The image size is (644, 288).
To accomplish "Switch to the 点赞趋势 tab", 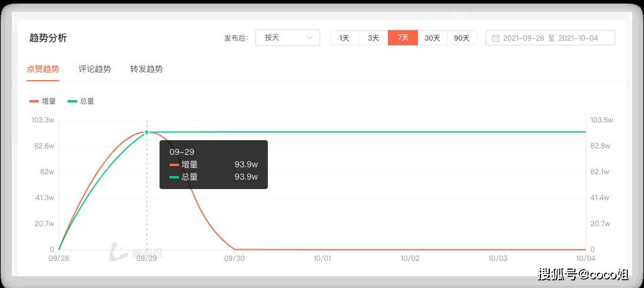I will click(43, 69).
